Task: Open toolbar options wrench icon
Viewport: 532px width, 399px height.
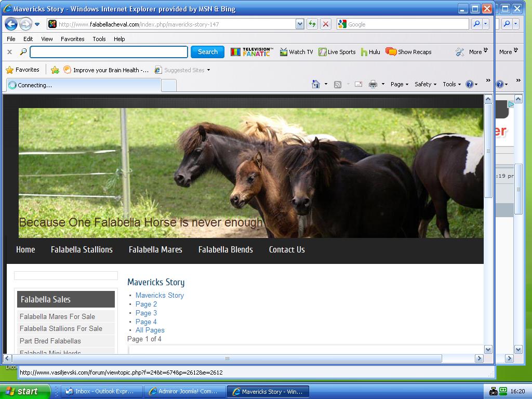Action: (460, 52)
